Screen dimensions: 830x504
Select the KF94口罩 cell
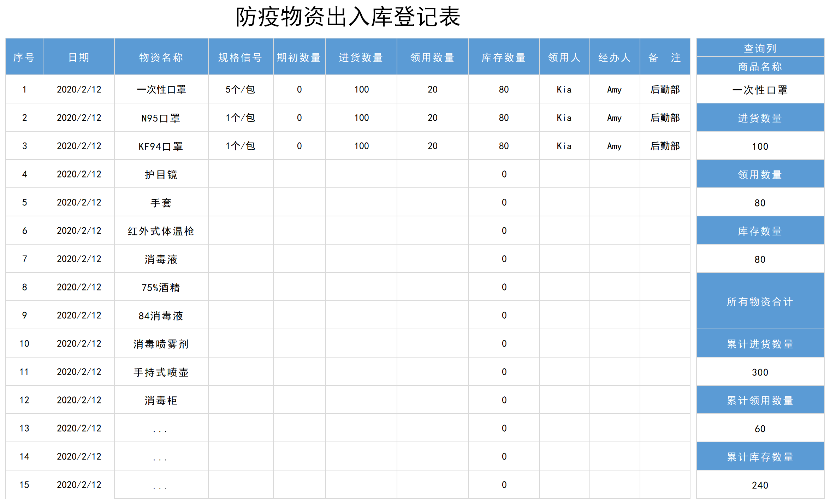161,146
